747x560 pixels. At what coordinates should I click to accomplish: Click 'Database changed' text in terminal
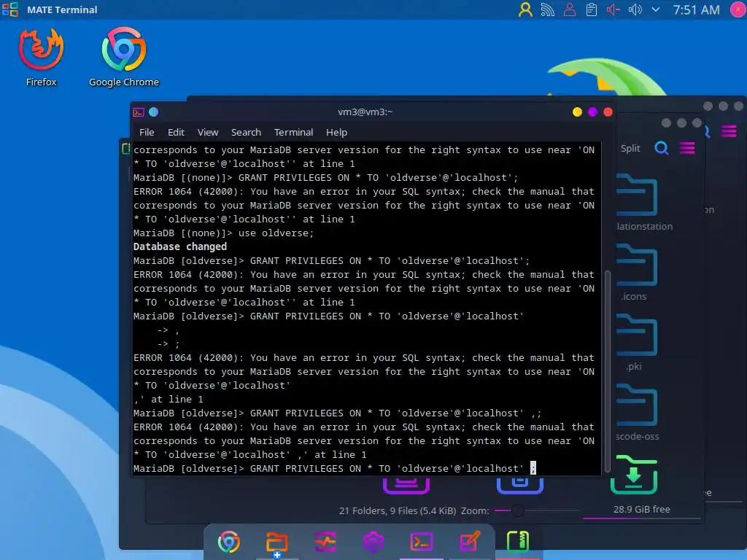(180, 246)
